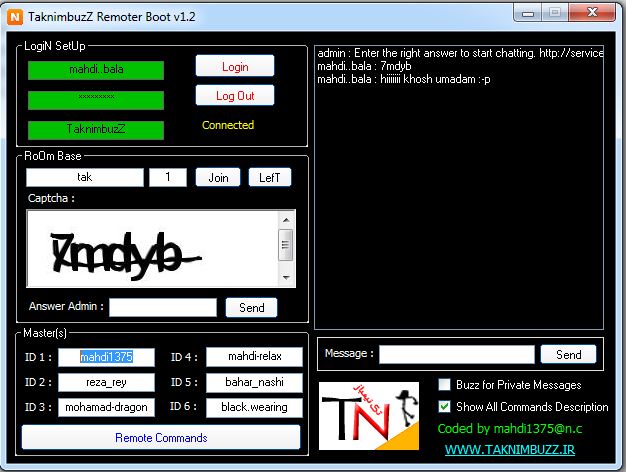The width and height of the screenshot is (626, 472).
Task: Click the 'Connected' status text
Action: (228, 125)
